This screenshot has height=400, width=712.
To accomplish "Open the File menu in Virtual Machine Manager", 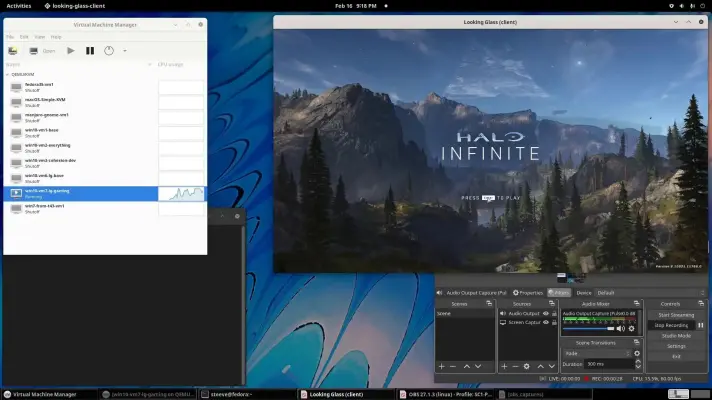I will coord(10,37).
